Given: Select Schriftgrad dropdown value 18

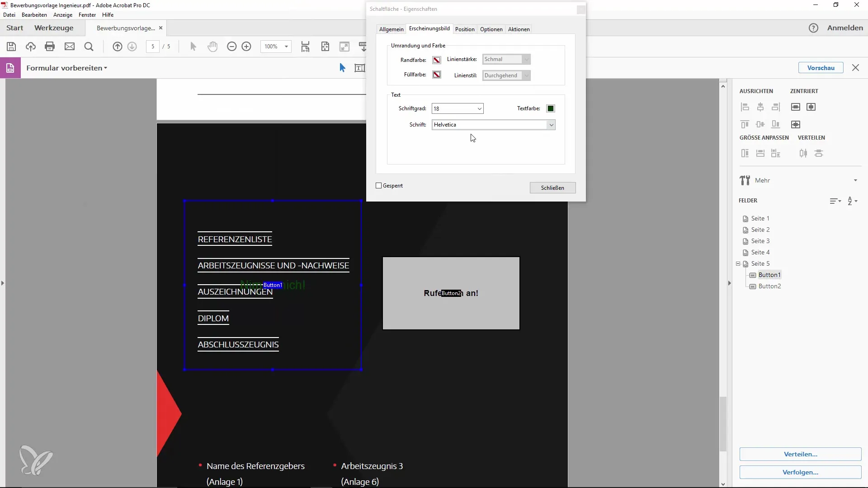Looking at the screenshot, I should 457,108.
